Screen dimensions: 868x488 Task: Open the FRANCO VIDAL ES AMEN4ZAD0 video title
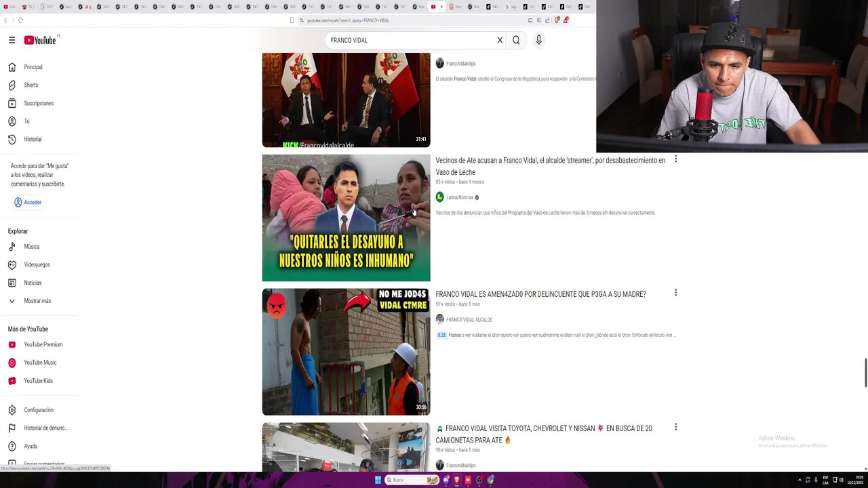(540, 294)
